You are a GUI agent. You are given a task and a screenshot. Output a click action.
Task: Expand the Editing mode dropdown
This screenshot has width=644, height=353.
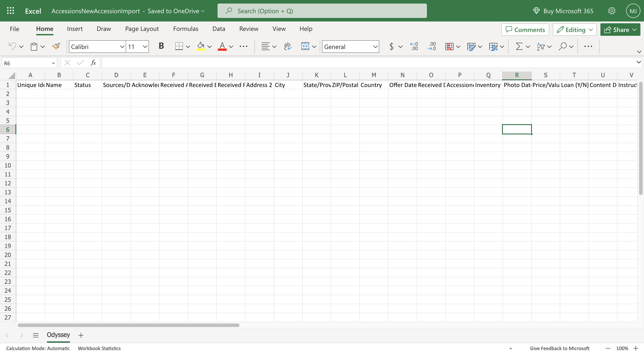[574, 30]
